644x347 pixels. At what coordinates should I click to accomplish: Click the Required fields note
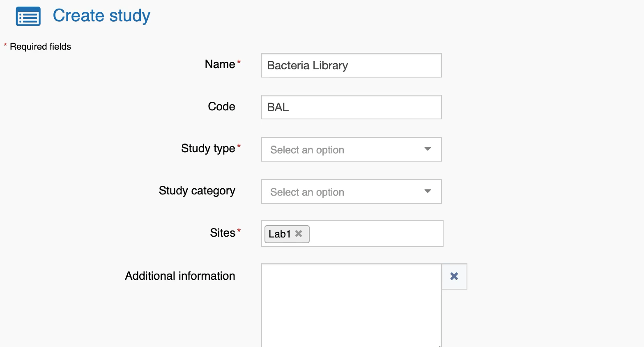click(x=40, y=47)
